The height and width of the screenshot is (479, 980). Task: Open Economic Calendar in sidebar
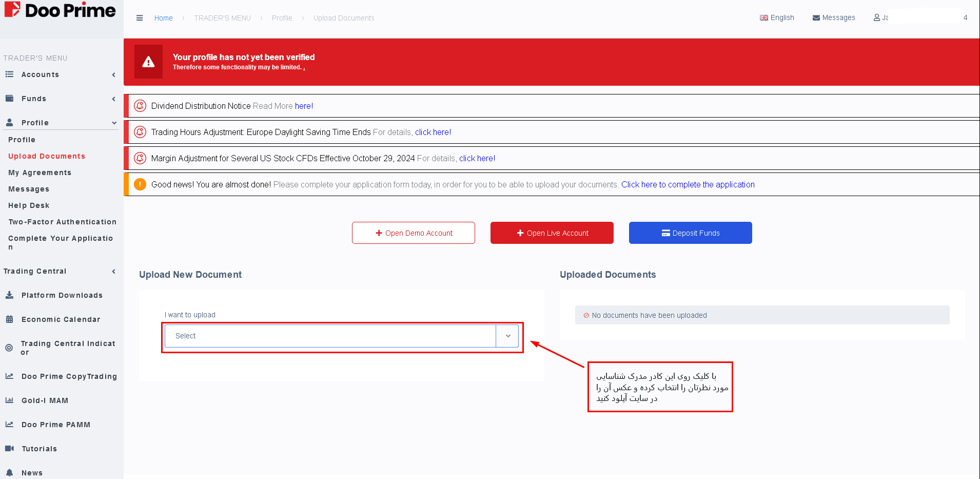tap(61, 319)
